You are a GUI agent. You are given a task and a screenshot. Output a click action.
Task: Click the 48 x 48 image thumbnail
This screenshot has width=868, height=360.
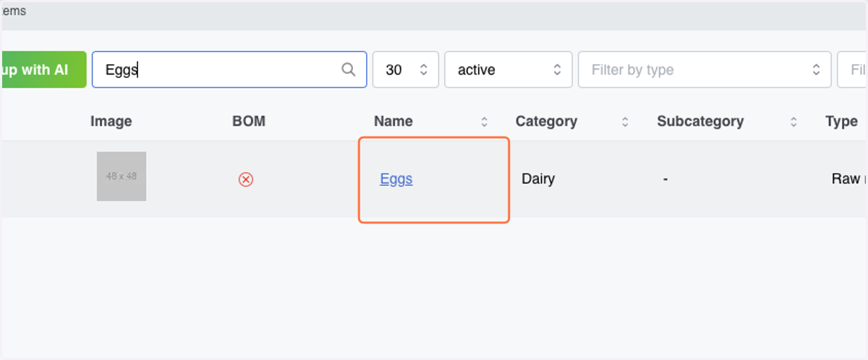coord(122,176)
